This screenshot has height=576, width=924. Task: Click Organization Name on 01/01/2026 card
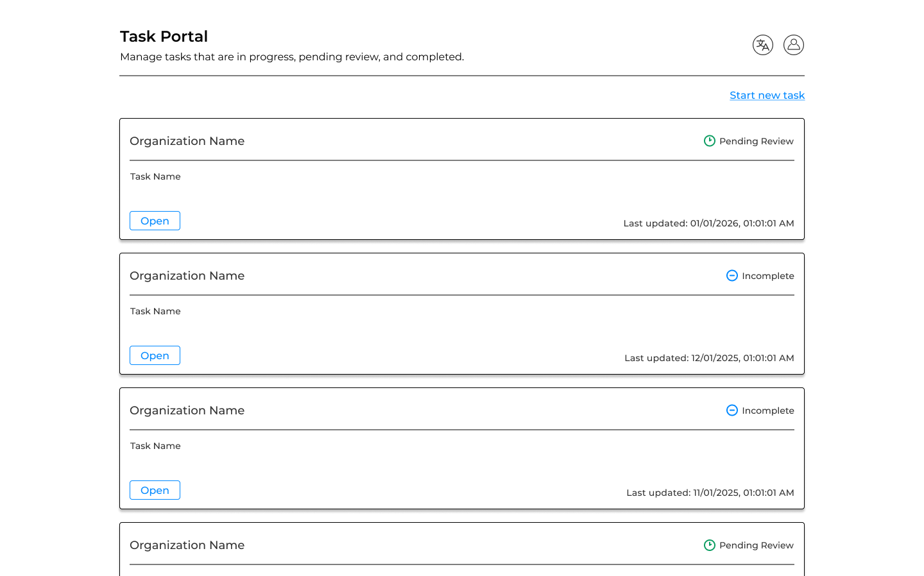point(187,141)
